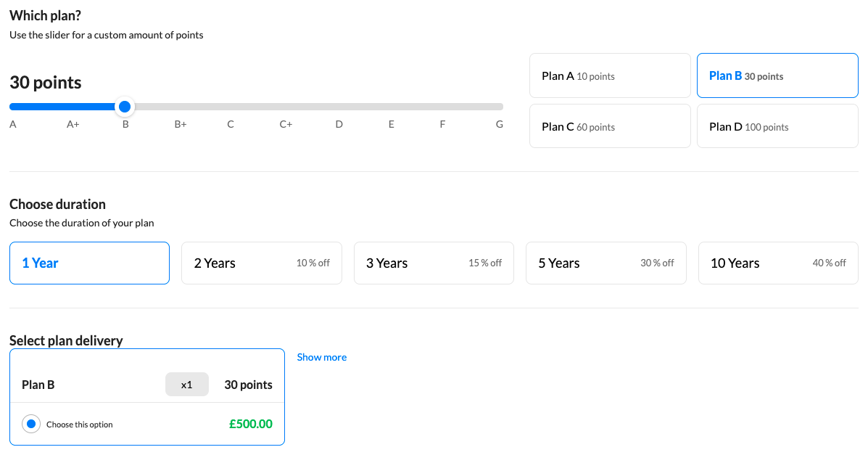The image size is (868, 455).
Task: Click slider tick label A
Action: [x=13, y=124]
